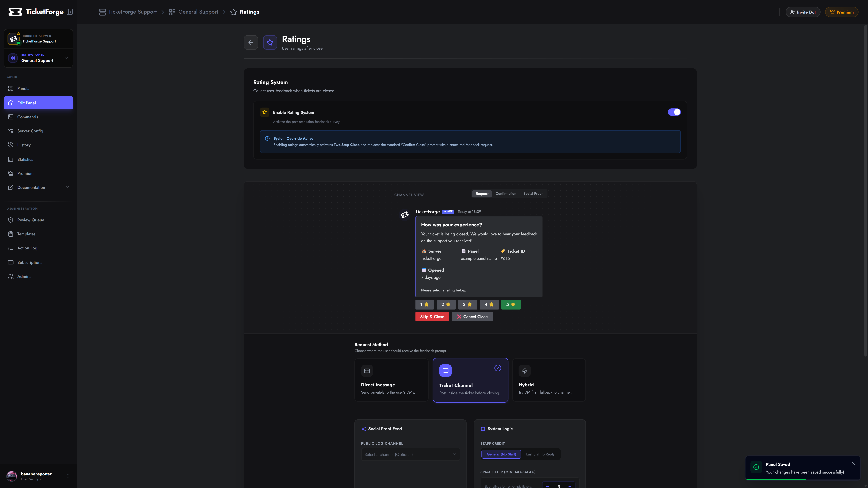Choose Generic (No Staff) staff credit
The image size is (868, 488).
point(501,454)
